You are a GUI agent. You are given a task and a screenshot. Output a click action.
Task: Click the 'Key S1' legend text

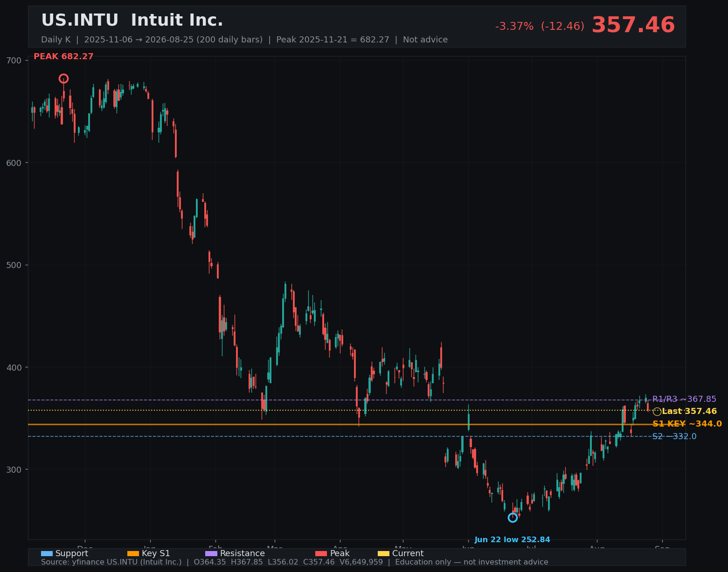(156, 553)
